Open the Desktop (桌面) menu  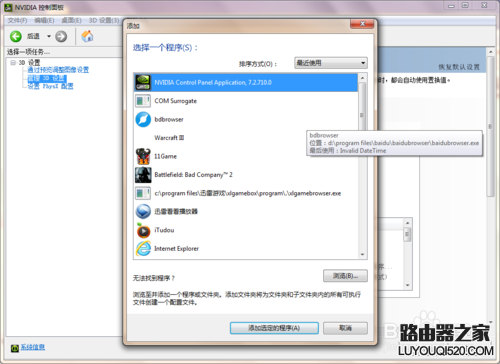[71, 21]
